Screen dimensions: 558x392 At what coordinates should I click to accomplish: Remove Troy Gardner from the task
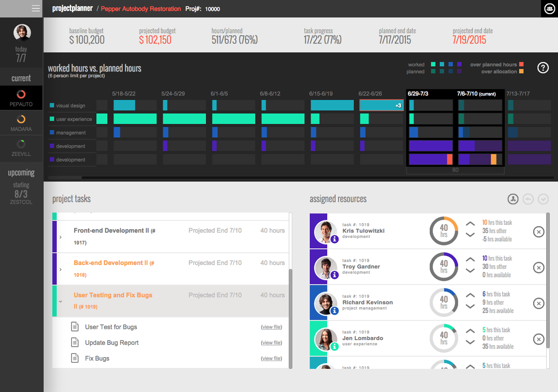539,267
